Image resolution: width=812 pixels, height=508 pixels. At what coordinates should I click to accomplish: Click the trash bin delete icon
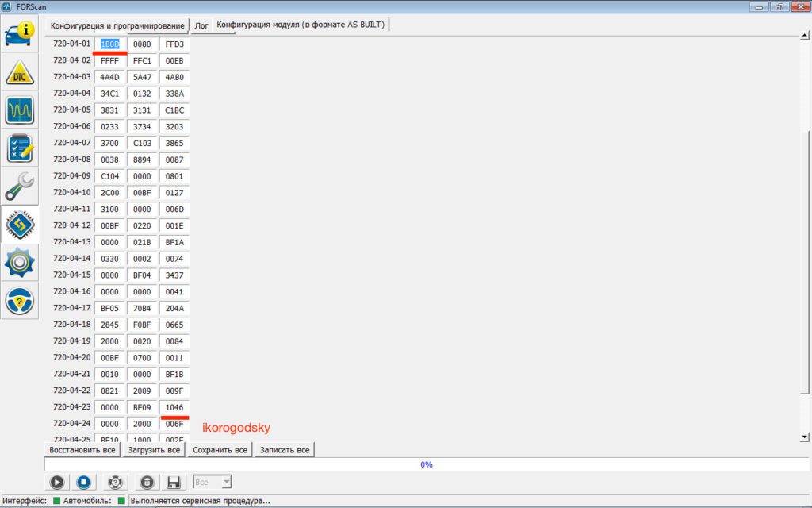point(147,482)
